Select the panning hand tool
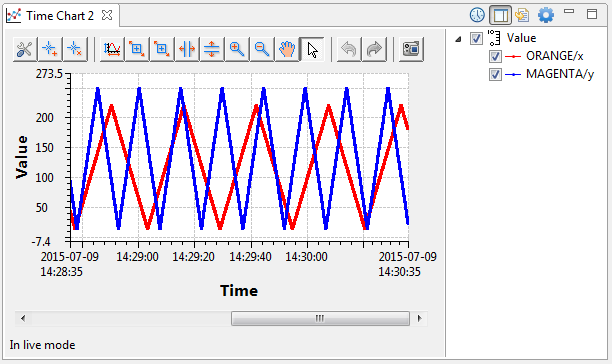The height and width of the screenshot is (364, 612). pos(287,49)
